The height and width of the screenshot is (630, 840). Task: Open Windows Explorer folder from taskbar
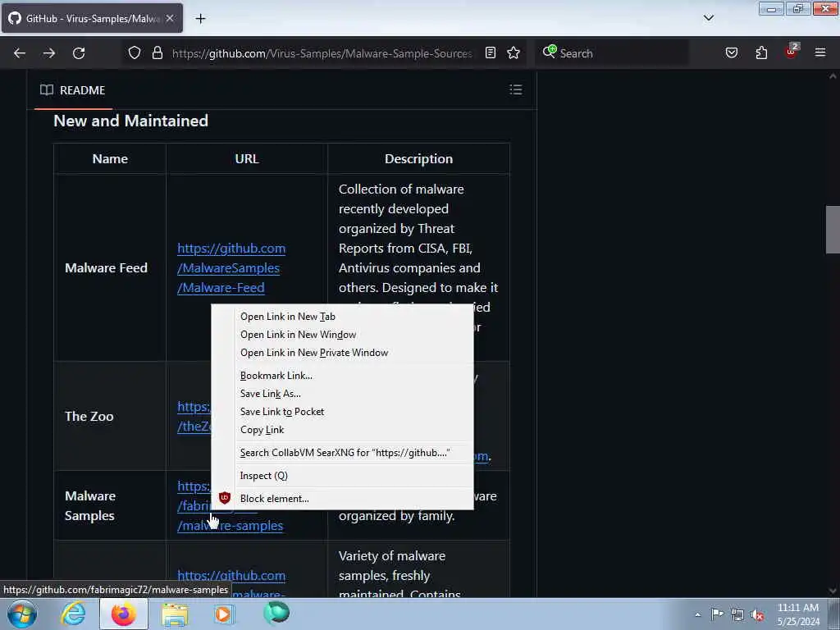pyautogui.click(x=175, y=614)
